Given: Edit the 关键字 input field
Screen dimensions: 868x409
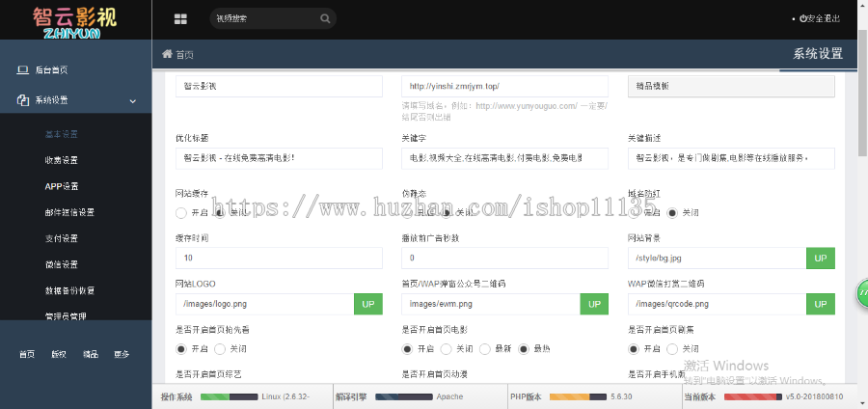Looking at the screenshot, I should (x=504, y=158).
